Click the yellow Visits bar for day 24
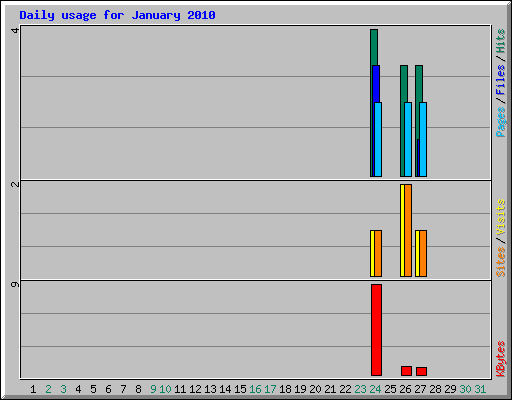This screenshot has height=400, width=512. [372, 253]
